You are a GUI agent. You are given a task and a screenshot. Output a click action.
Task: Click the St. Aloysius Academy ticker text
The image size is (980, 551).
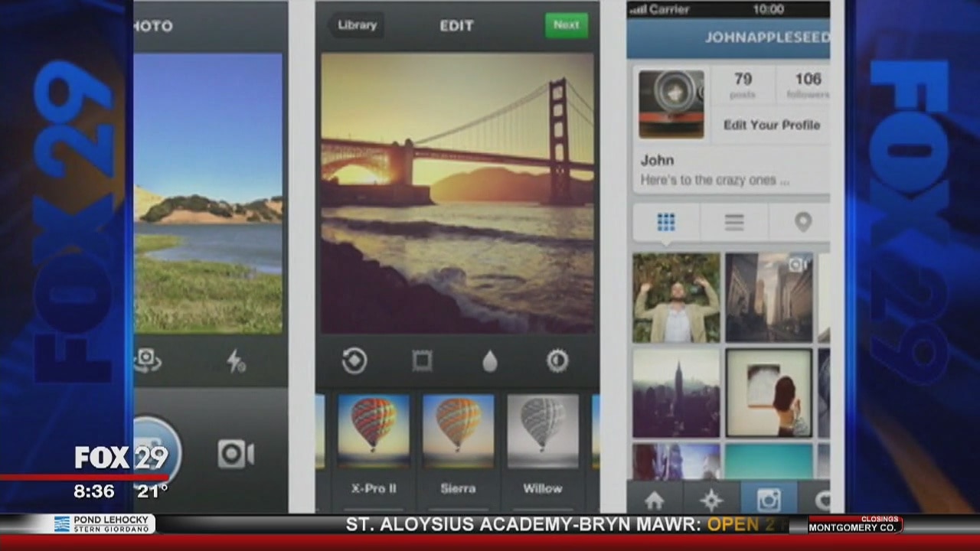[522, 525]
